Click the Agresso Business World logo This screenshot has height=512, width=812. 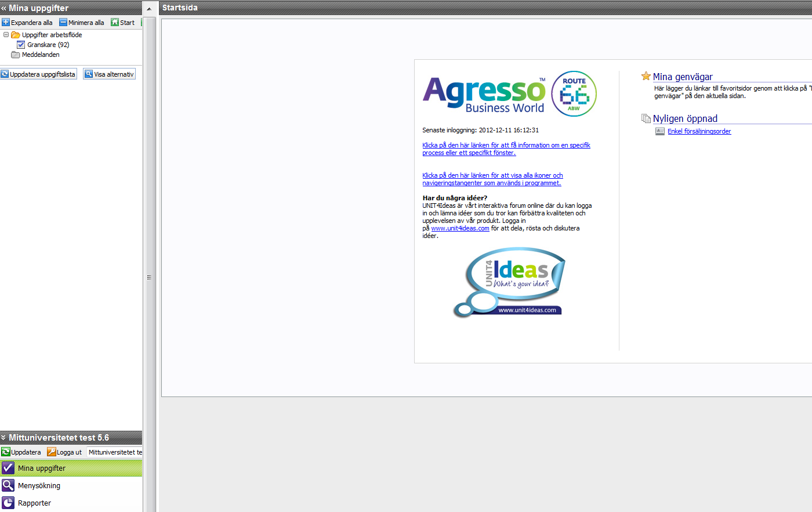pyautogui.click(x=484, y=95)
